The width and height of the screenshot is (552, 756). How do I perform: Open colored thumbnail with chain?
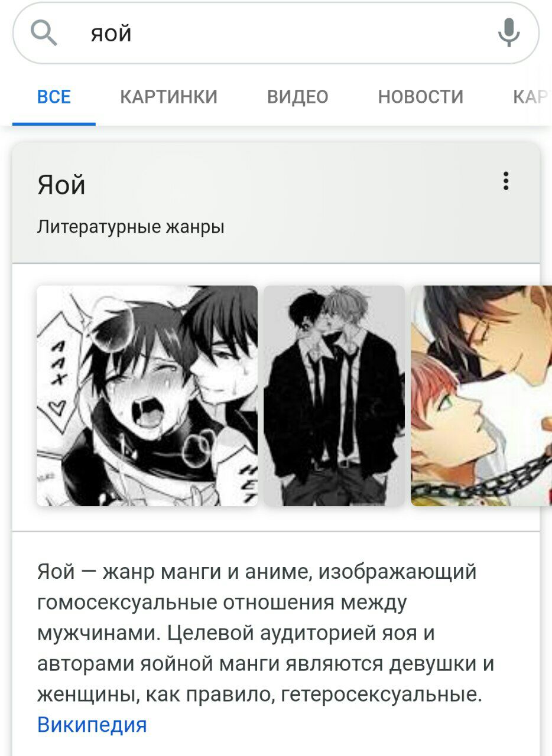pyautogui.click(x=482, y=396)
